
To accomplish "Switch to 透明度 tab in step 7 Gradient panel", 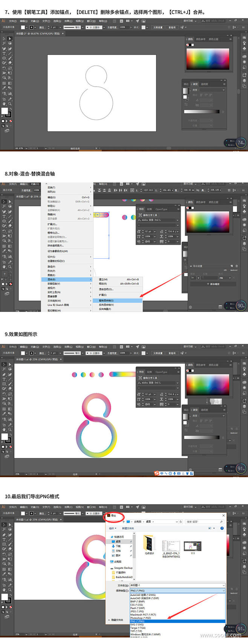I will coord(204,84).
